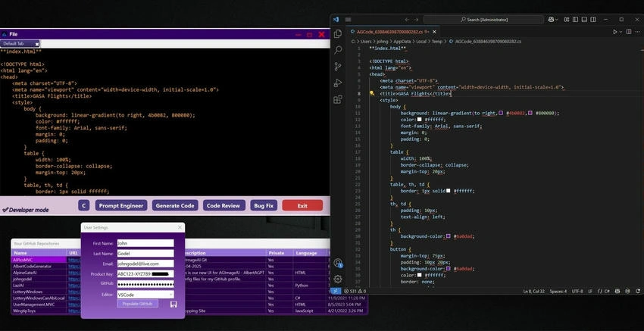The width and height of the screenshot is (644, 331).
Task: Click the Populate GitHub button
Action: click(138, 304)
